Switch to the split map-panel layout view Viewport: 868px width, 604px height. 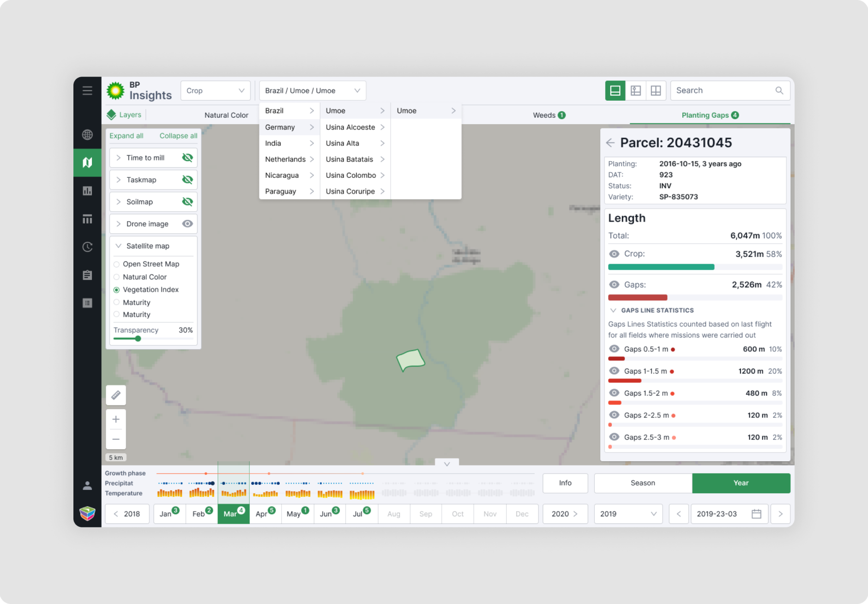pos(635,91)
